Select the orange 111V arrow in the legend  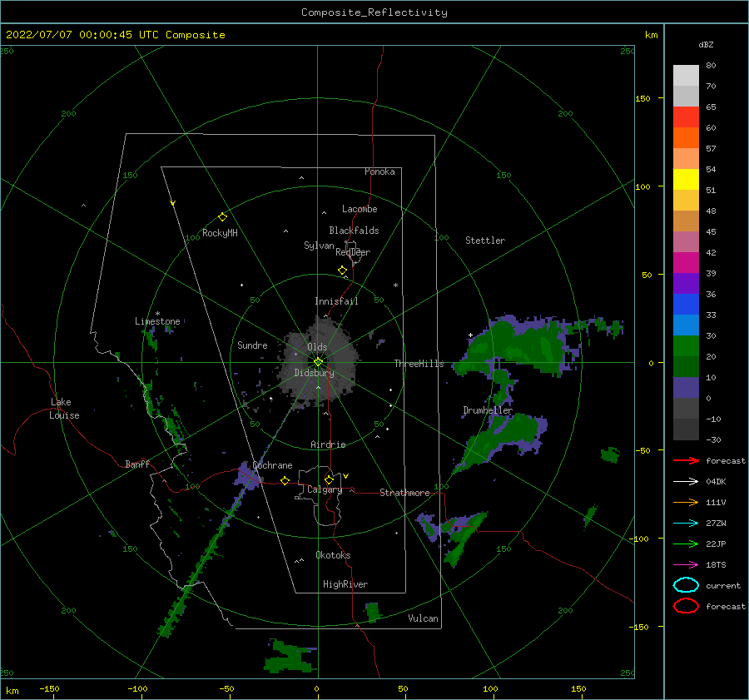point(686,502)
